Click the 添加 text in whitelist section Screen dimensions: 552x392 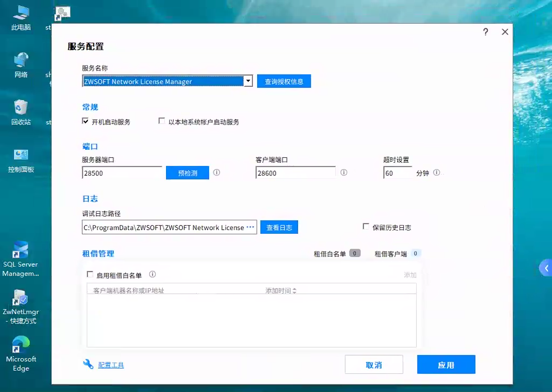coord(410,275)
